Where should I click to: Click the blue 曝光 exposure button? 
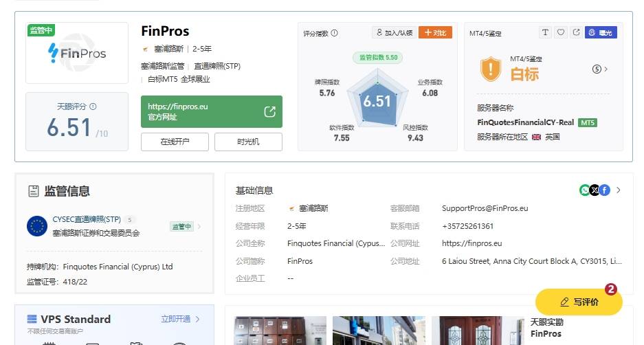601,32
